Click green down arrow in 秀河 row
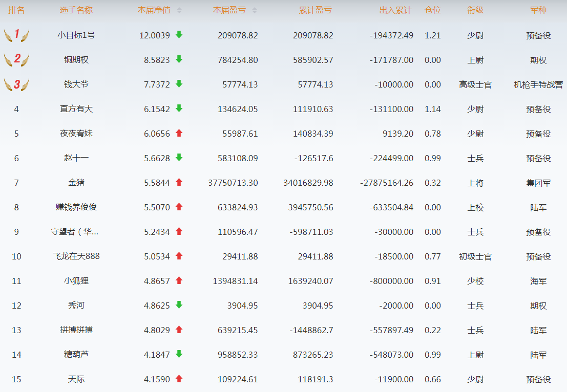 point(179,305)
